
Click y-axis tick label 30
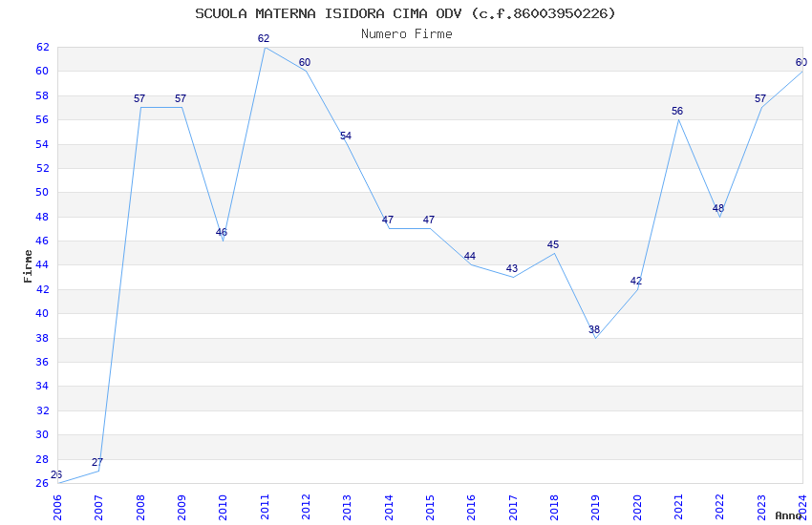tap(42, 434)
